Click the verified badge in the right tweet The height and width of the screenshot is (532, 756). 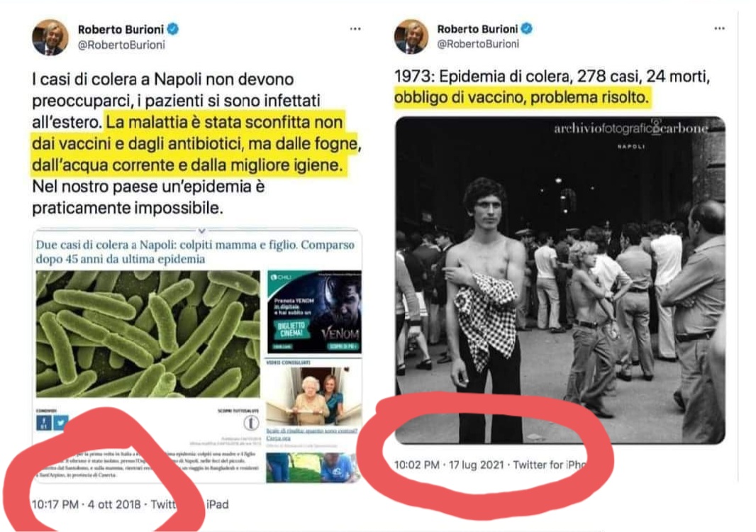click(526, 28)
